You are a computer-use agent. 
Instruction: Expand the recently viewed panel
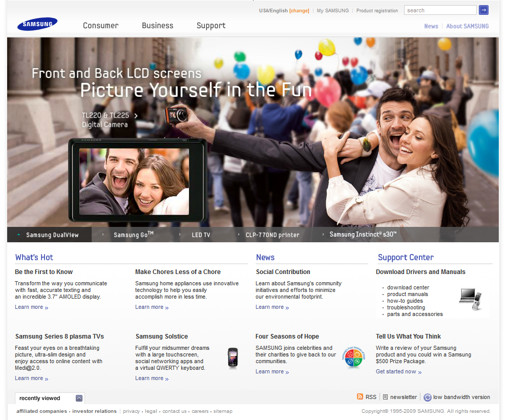(x=79, y=398)
